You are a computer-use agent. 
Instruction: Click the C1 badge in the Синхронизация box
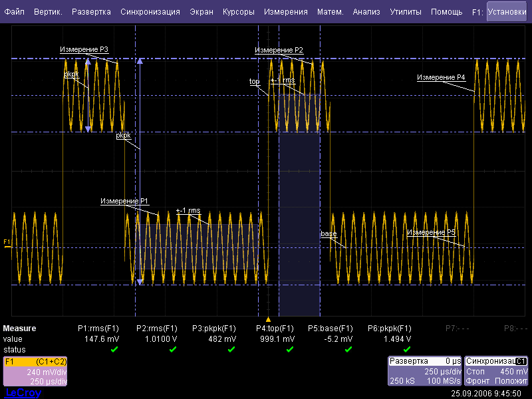tap(521, 361)
